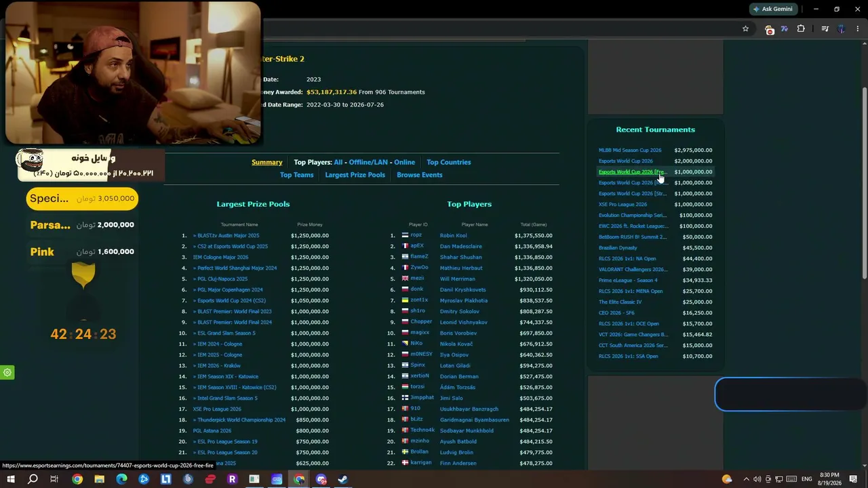Open player m0NESY profile link

pyautogui.click(x=421, y=355)
